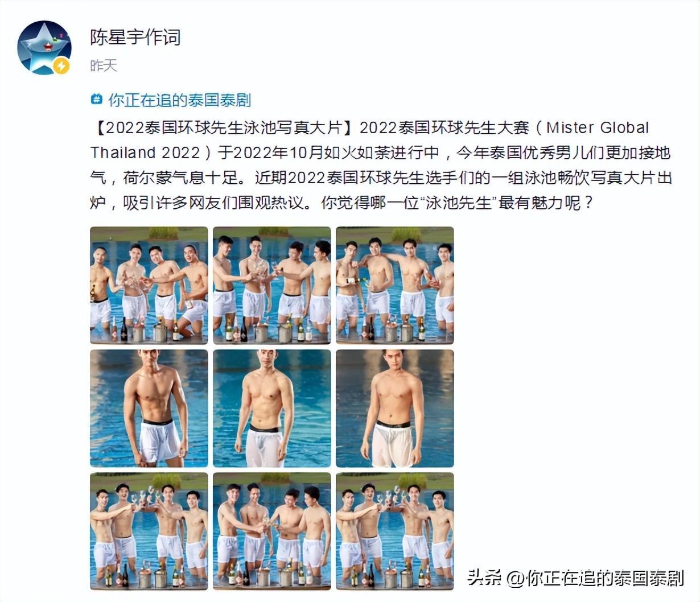
Task: Open the 陈星宇作词 author name
Action: coord(135,38)
